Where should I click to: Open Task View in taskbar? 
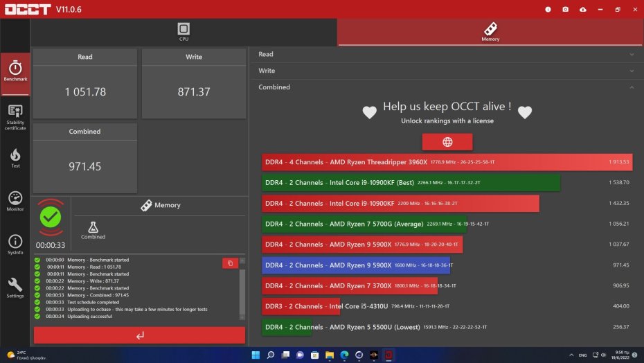click(x=285, y=355)
